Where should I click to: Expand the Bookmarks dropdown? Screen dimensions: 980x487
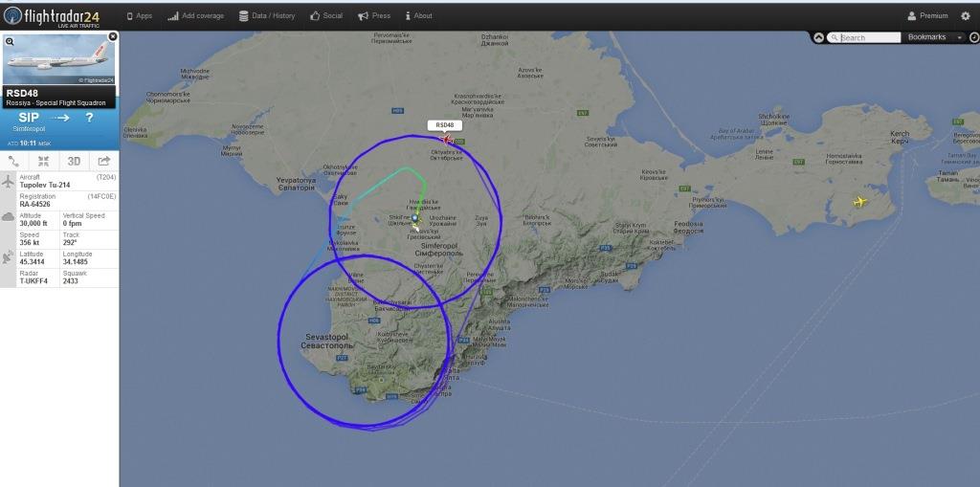click(x=934, y=37)
